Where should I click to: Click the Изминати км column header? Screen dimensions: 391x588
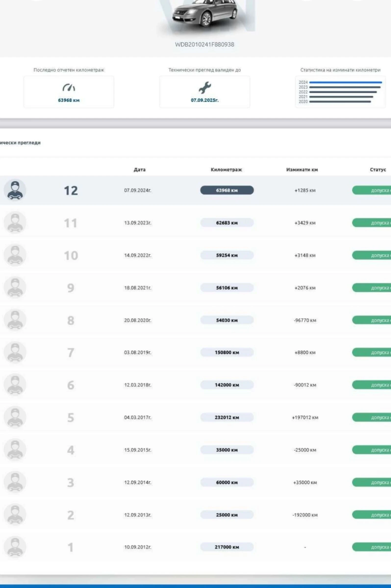coord(302,170)
